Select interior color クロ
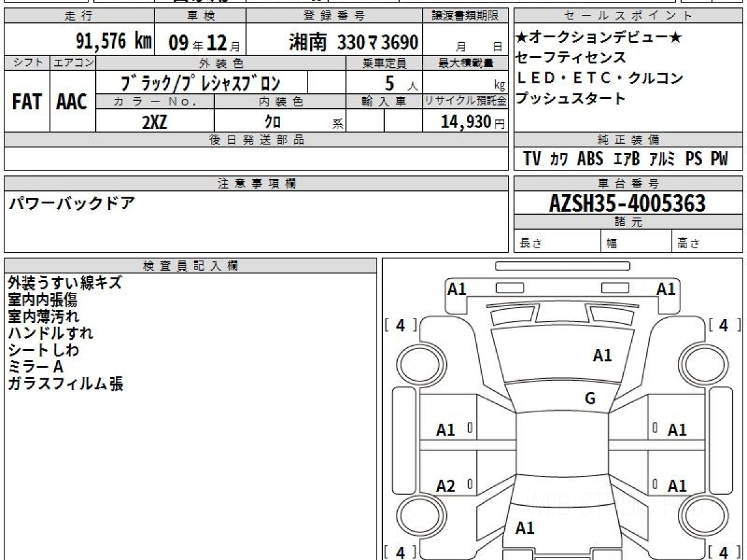The image size is (747, 560). pos(273,121)
